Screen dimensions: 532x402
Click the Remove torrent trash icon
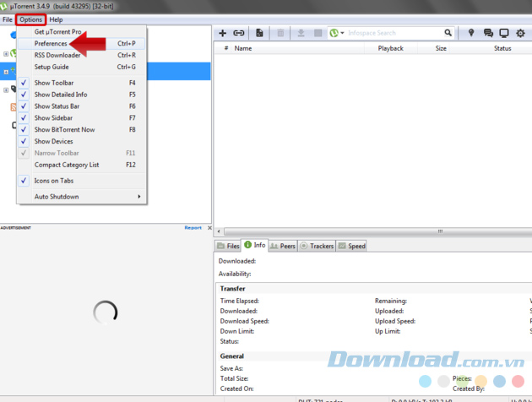pos(280,33)
